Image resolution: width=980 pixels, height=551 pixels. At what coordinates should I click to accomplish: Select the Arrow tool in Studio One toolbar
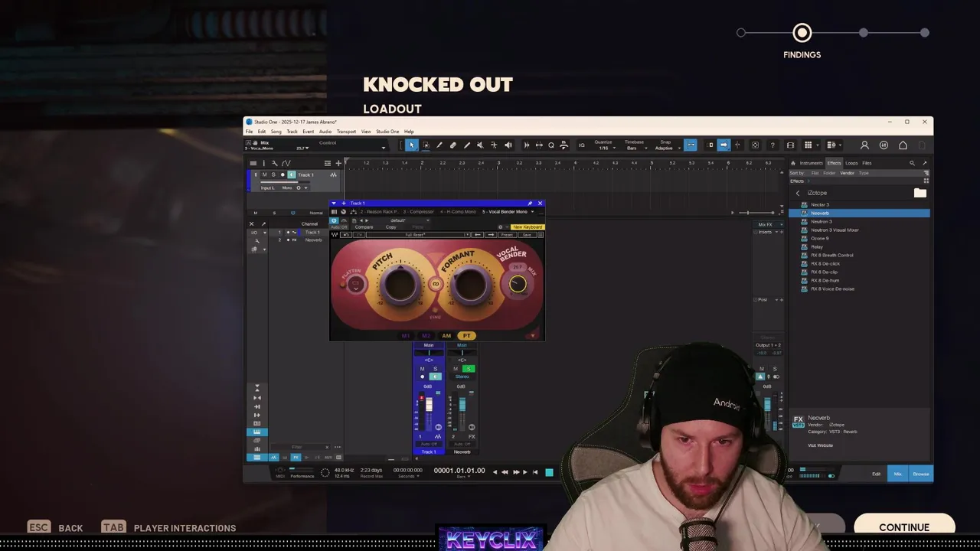point(411,145)
